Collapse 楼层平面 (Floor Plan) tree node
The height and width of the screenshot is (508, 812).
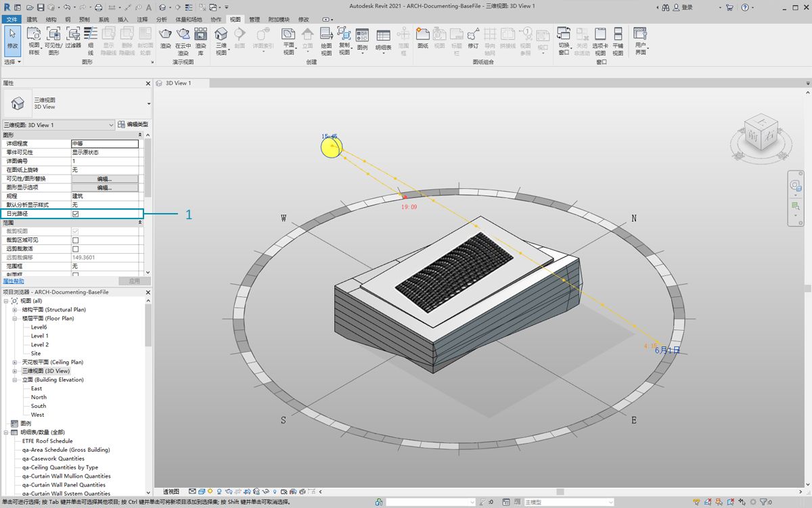coord(15,319)
